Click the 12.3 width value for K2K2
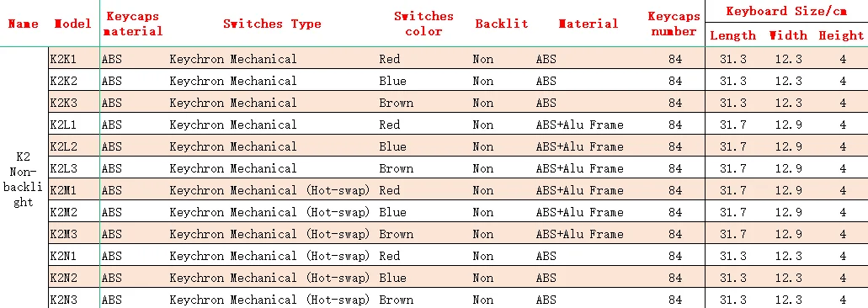The height and width of the screenshot is (308, 868). [x=788, y=81]
